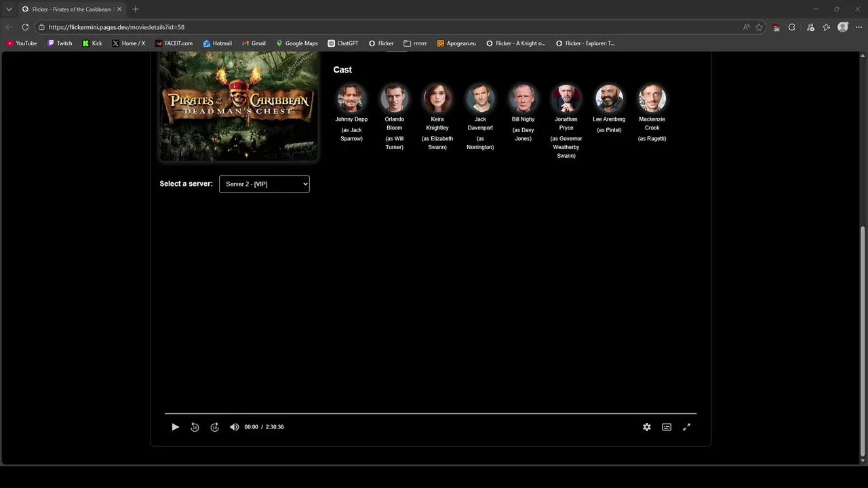Image resolution: width=868 pixels, height=488 pixels.
Task: Enter fullscreen video mode
Action: click(x=686, y=427)
